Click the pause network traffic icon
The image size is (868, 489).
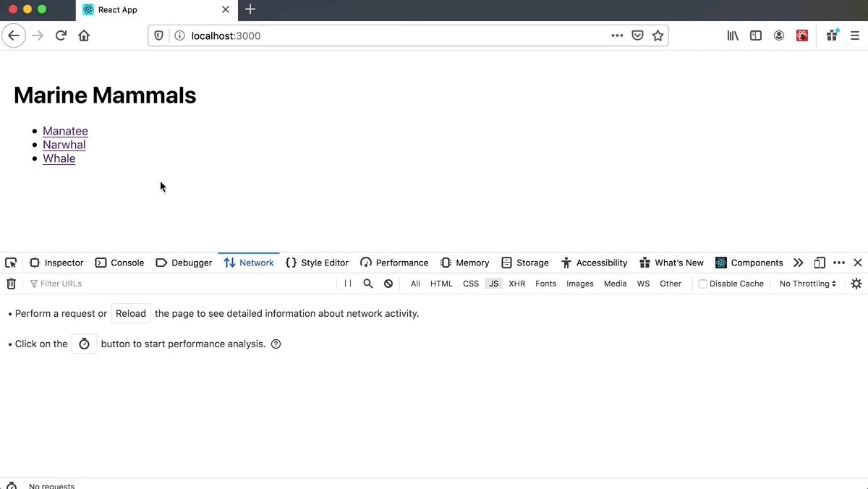point(348,283)
